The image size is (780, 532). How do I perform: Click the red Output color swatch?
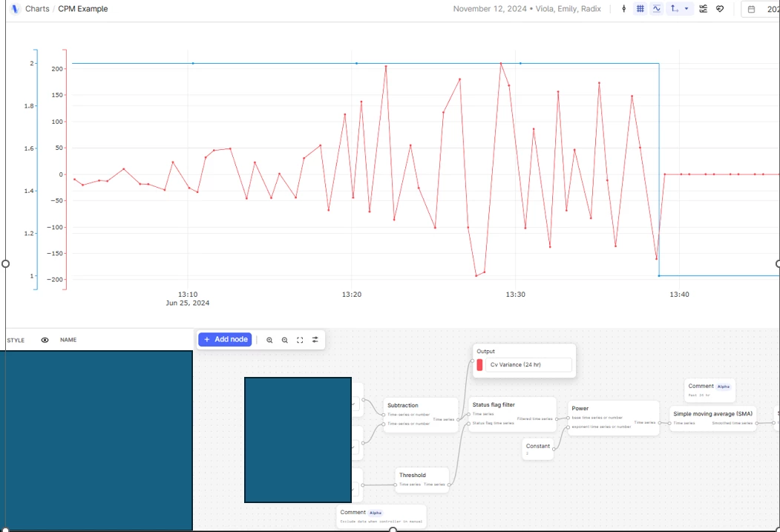pyautogui.click(x=479, y=365)
